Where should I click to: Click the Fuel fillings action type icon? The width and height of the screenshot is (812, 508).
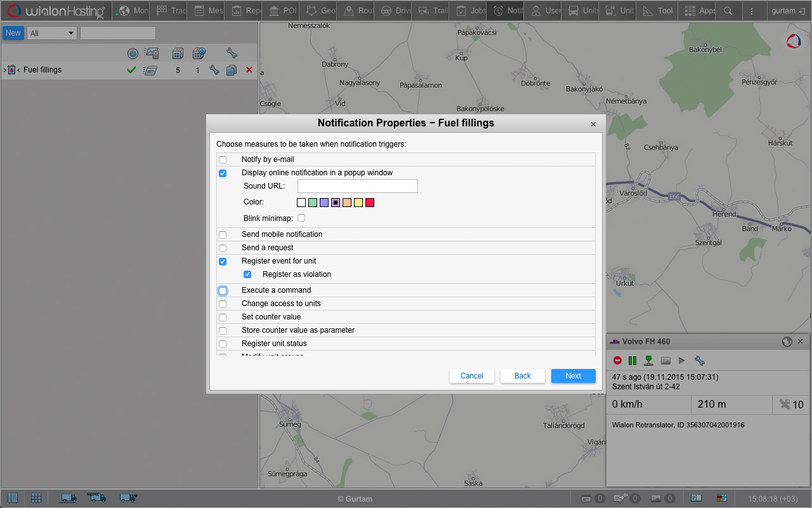[150, 70]
